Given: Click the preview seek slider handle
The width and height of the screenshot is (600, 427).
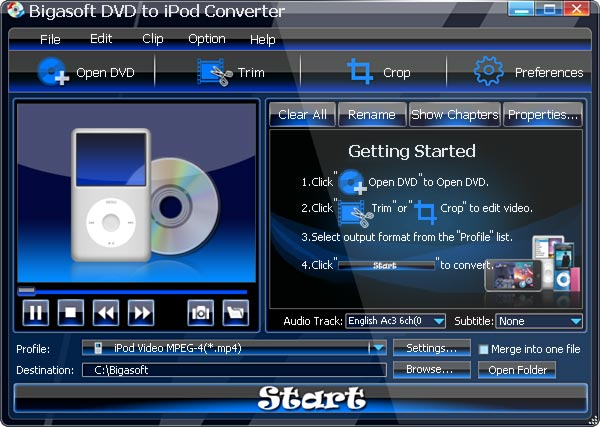Looking at the screenshot, I should point(26,292).
